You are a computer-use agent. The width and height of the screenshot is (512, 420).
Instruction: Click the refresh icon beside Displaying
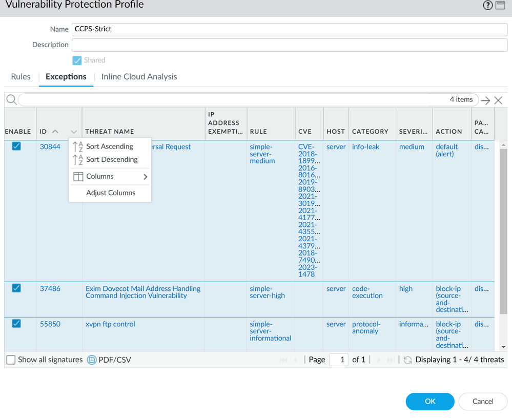point(407,360)
